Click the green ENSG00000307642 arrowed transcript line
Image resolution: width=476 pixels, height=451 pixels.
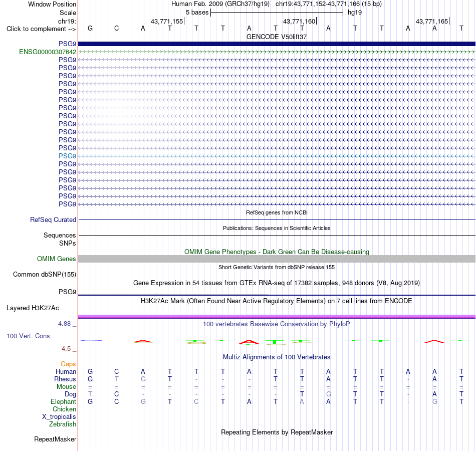tap(277, 52)
